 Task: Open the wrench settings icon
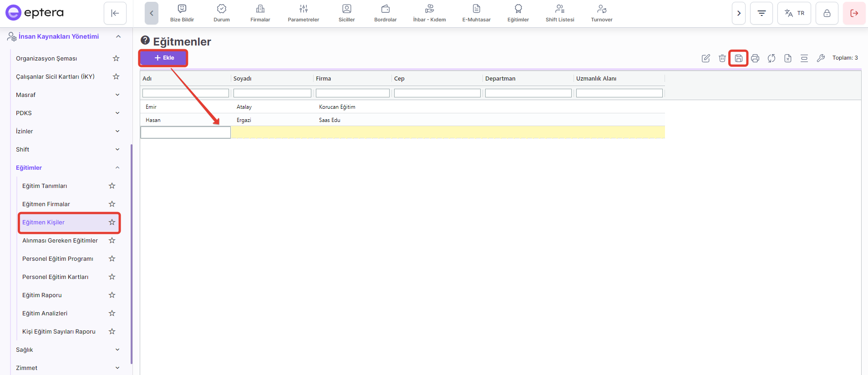[x=821, y=58]
